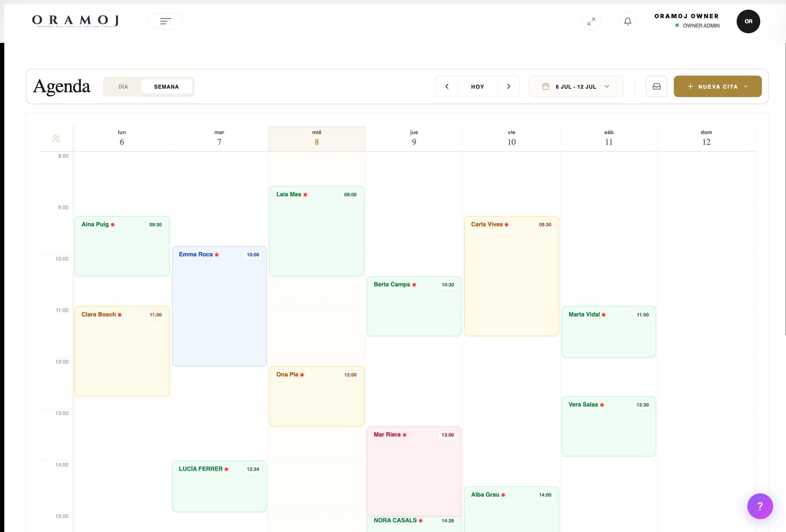
Task: Open the NUEVA CITA dropdown button
Action: point(717,87)
